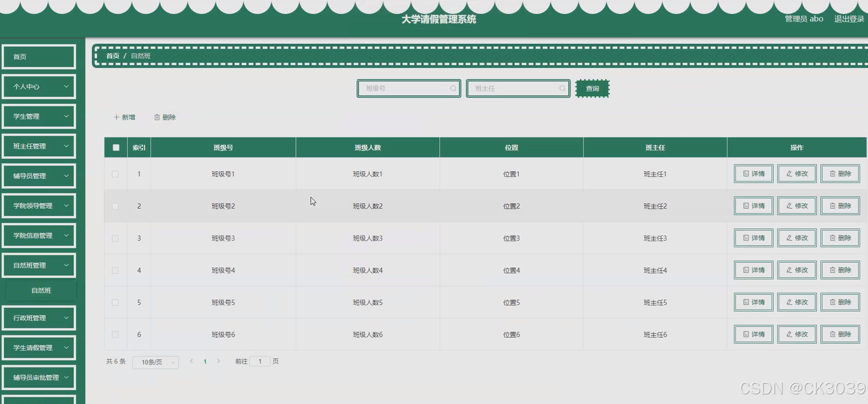
Task: Expand 行政班管理 sidebar menu
Action: [x=39, y=318]
